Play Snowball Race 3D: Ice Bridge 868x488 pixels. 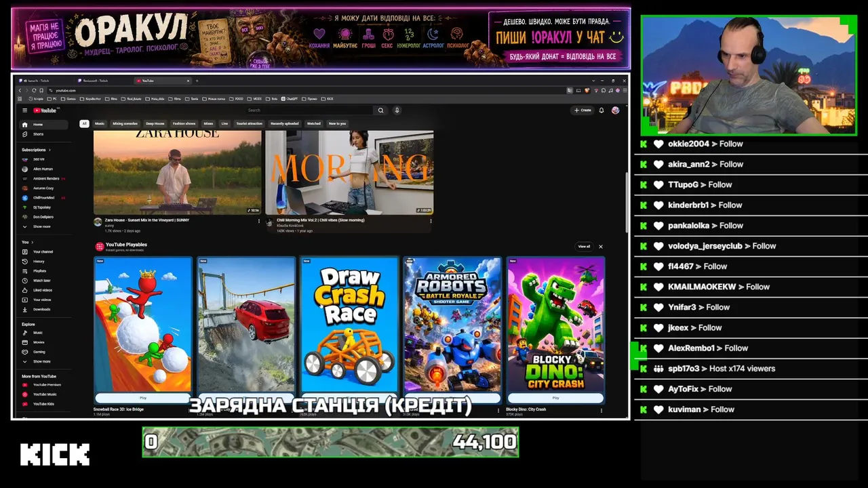[143, 398]
